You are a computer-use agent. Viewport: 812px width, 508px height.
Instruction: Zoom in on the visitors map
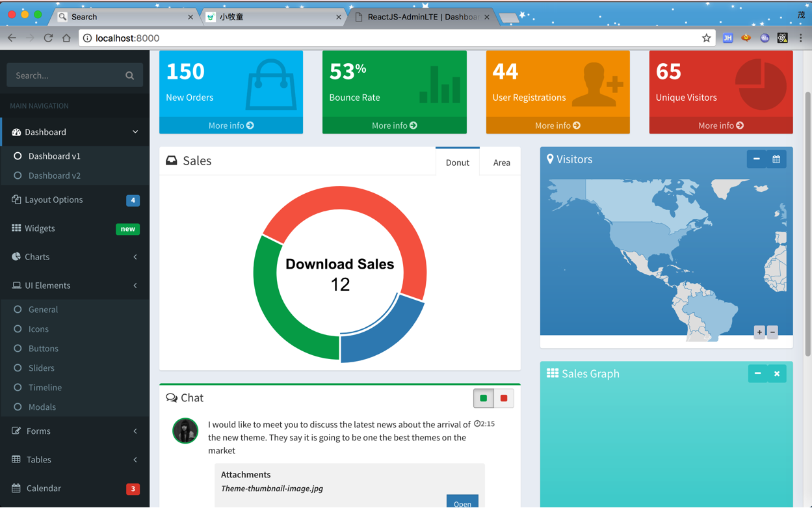point(759,332)
